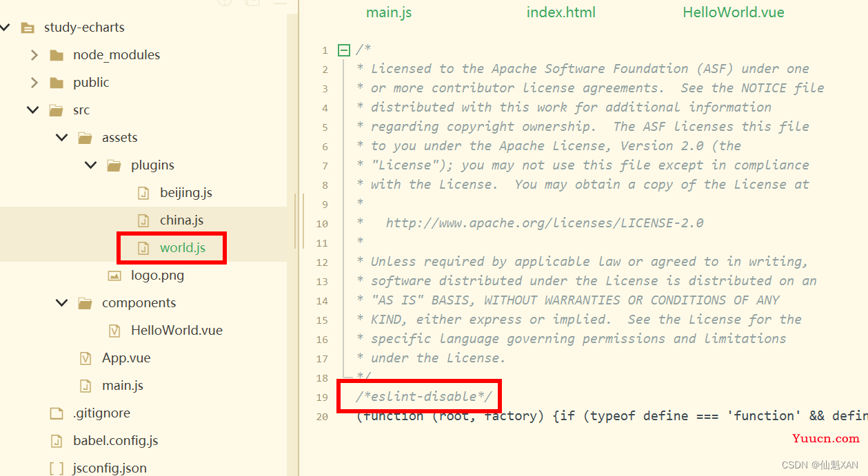
Task: Open world.js from the tree
Action: (x=183, y=248)
